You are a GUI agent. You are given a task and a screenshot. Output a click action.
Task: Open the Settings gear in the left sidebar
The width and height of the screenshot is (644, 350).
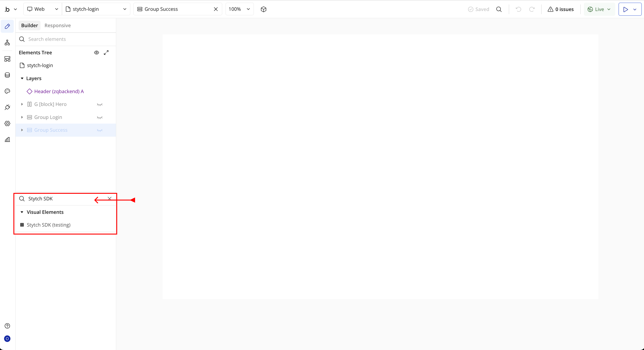point(7,124)
